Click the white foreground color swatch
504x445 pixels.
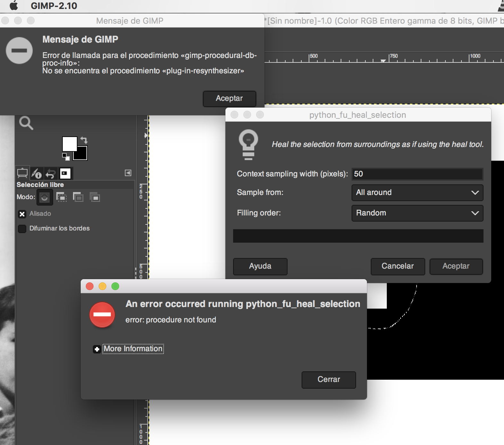click(x=69, y=144)
